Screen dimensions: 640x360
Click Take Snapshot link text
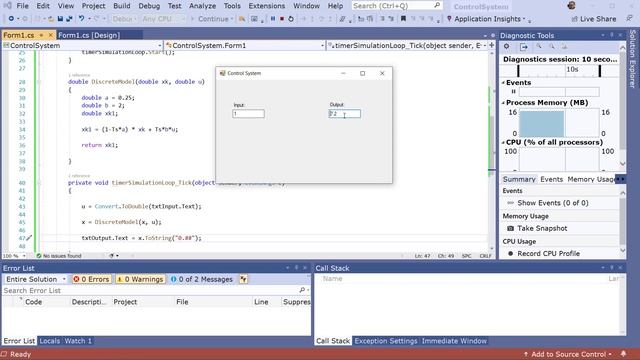pyautogui.click(x=542, y=229)
